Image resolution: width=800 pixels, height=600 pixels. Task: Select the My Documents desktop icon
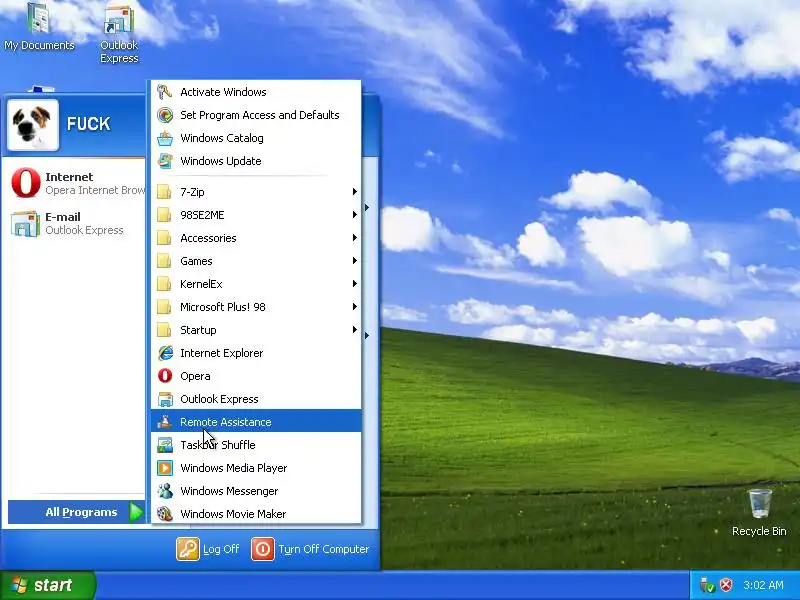pos(39,27)
